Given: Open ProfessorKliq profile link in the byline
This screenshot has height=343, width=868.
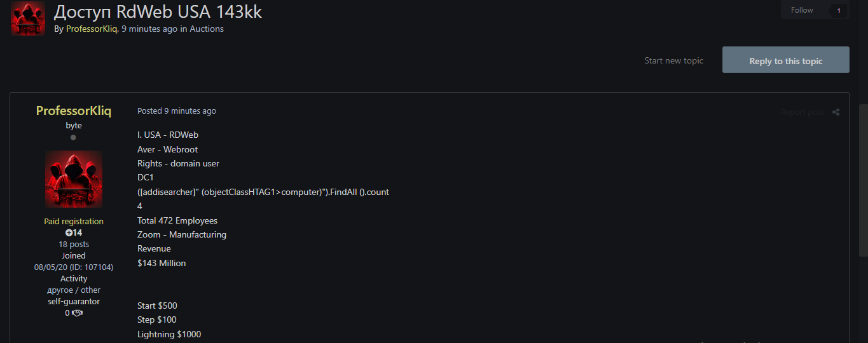Looking at the screenshot, I should click(x=92, y=29).
